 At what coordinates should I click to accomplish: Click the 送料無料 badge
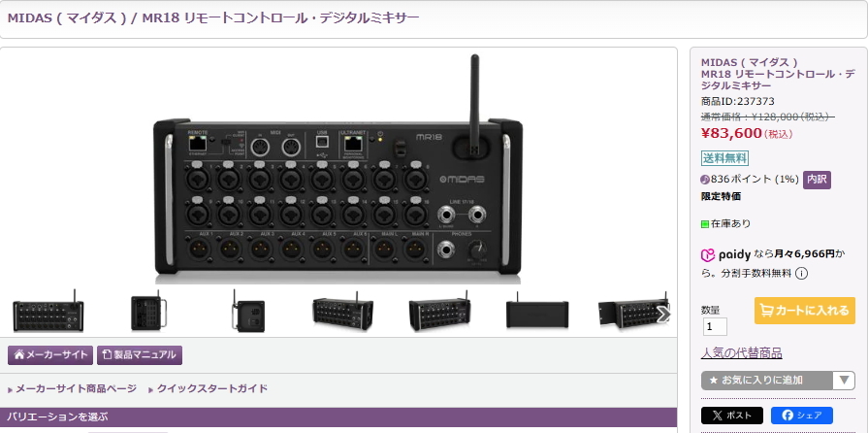click(724, 158)
